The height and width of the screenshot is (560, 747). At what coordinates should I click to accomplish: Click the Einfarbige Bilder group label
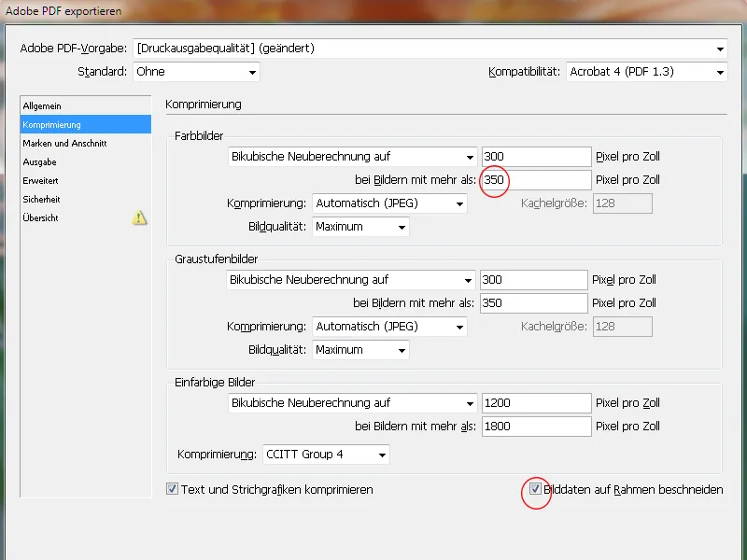click(x=215, y=383)
